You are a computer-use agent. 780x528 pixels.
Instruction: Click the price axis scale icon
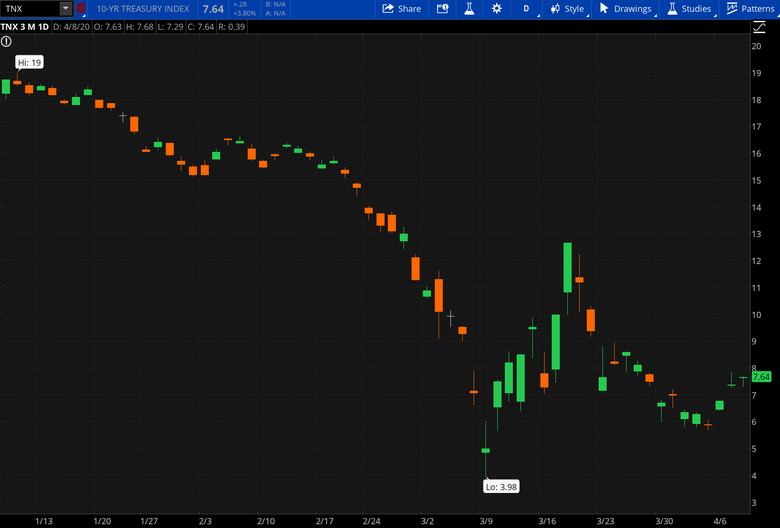[x=759, y=27]
